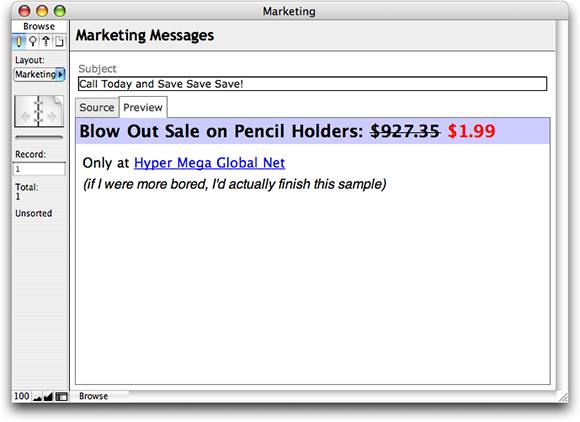580x422 pixels.
Task: Adjust the record navigation slider
Action: [39, 137]
